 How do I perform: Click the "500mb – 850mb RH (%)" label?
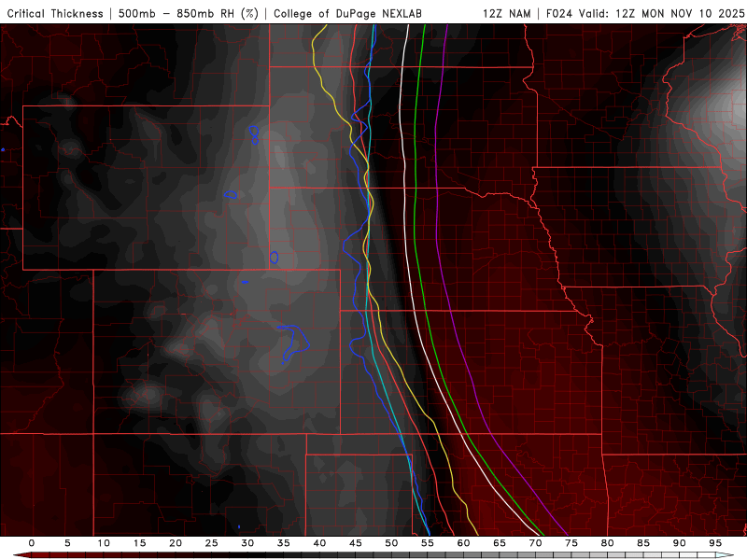(189, 13)
